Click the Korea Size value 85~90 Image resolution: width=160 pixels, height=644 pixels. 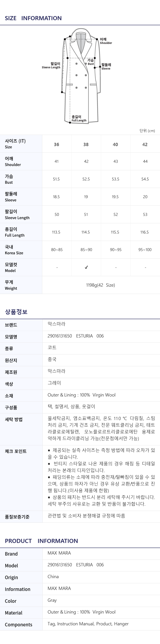tap(86, 250)
